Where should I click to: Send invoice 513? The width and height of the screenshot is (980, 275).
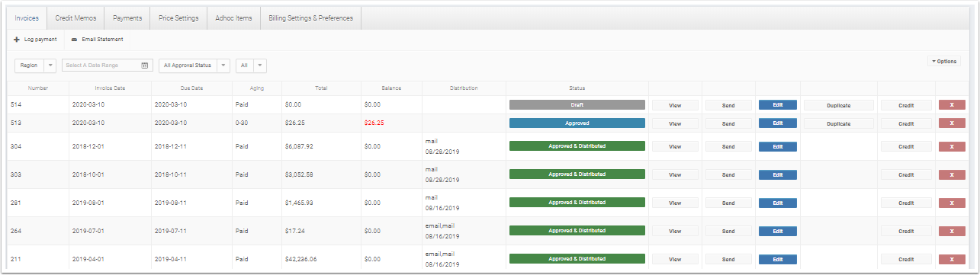[728, 123]
